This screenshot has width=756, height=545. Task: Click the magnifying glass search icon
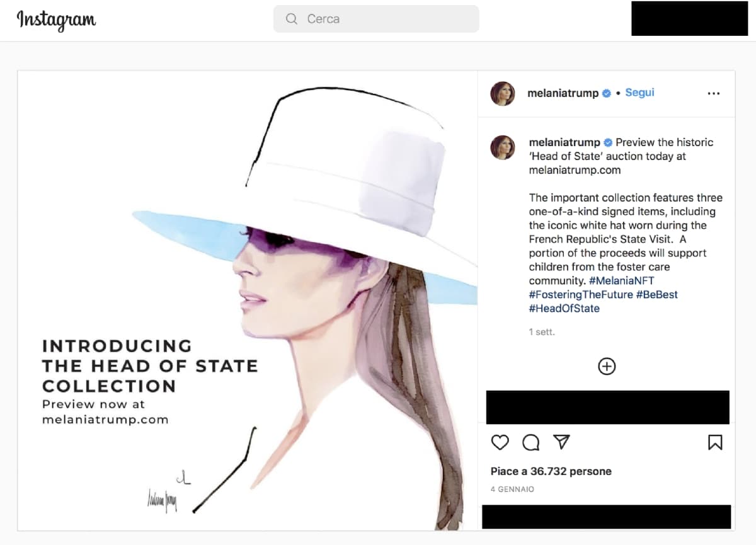pos(291,19)
